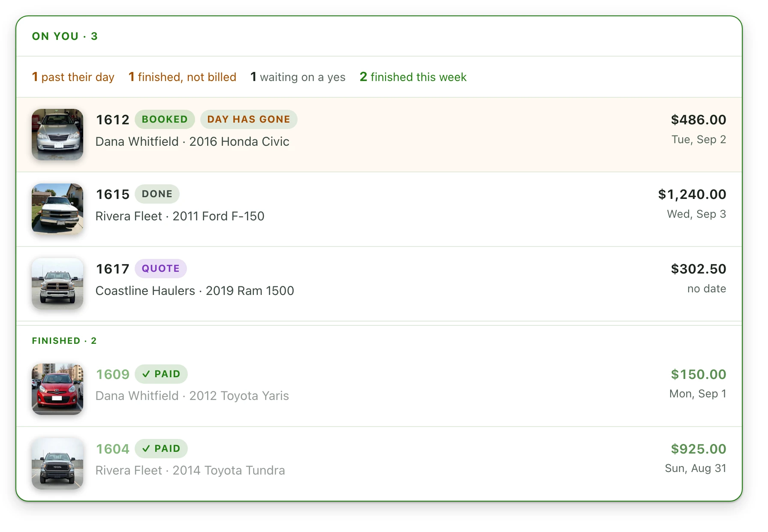This screenshot has width=768, height=532.
Task: Click the $302.50 amount
Action: tap(699, 269)
